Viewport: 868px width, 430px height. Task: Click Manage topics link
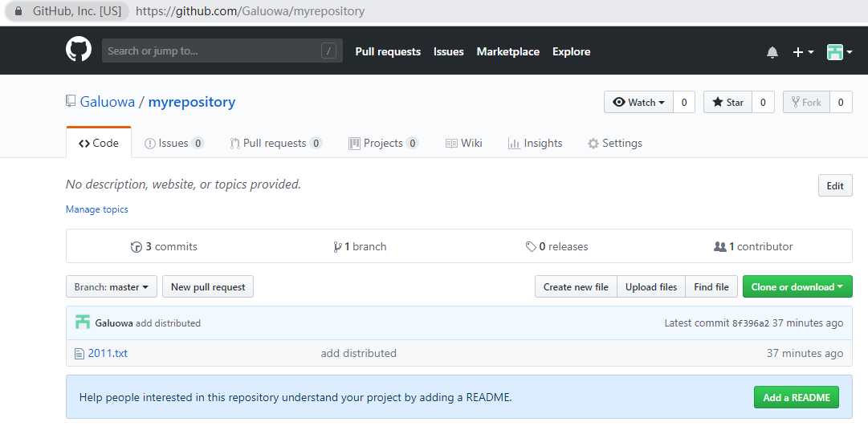tap(97, 209)
